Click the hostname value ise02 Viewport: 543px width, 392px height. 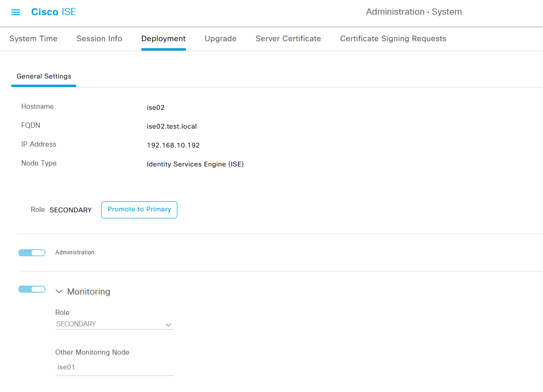pyautogui.click(x=156, y=107)
